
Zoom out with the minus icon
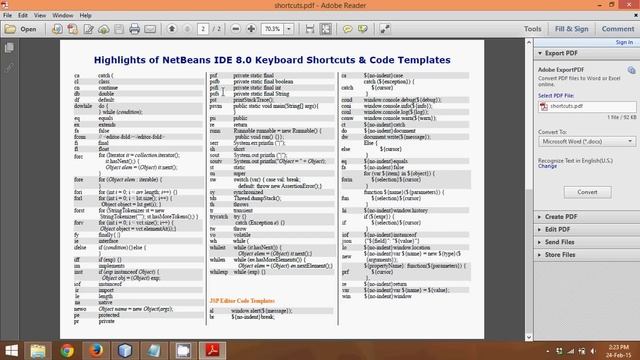click(236, 29)
